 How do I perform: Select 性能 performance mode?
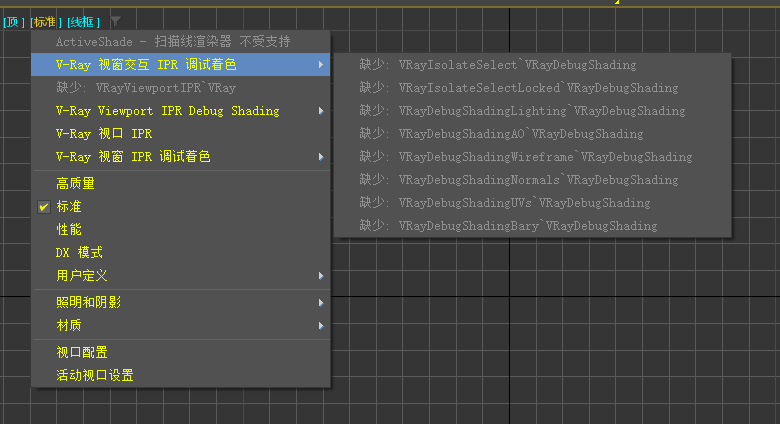(181, 229)
